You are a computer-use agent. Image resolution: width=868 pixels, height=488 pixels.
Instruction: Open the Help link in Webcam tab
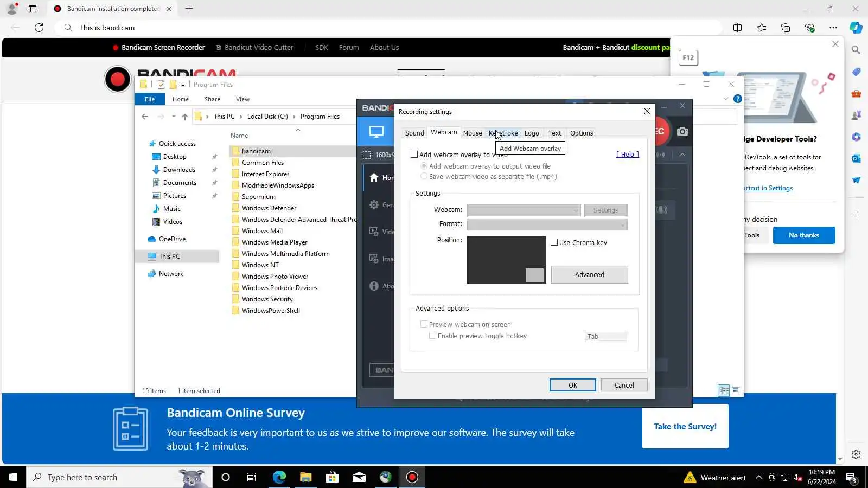628,155
